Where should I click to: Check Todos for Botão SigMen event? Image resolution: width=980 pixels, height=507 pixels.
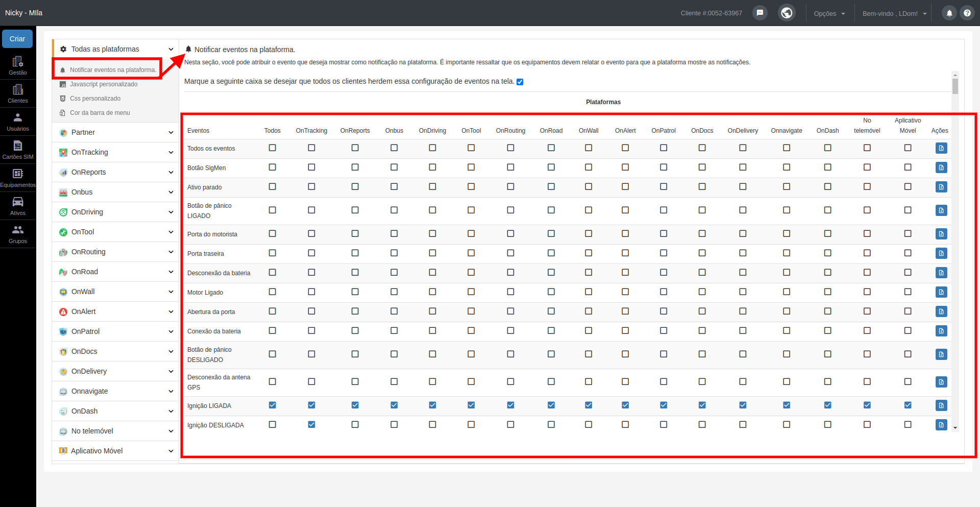[x=273, y=167]
